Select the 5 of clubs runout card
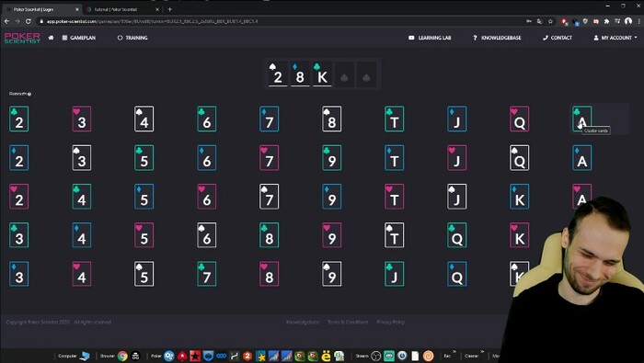This screenshot has width=644, height=363. pos(144,158)
